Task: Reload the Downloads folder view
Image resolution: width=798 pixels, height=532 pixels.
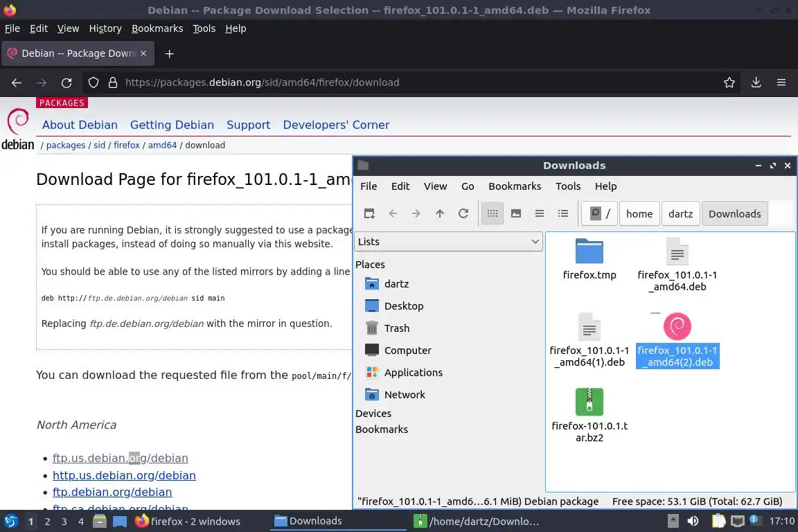Action: point(463,214)
